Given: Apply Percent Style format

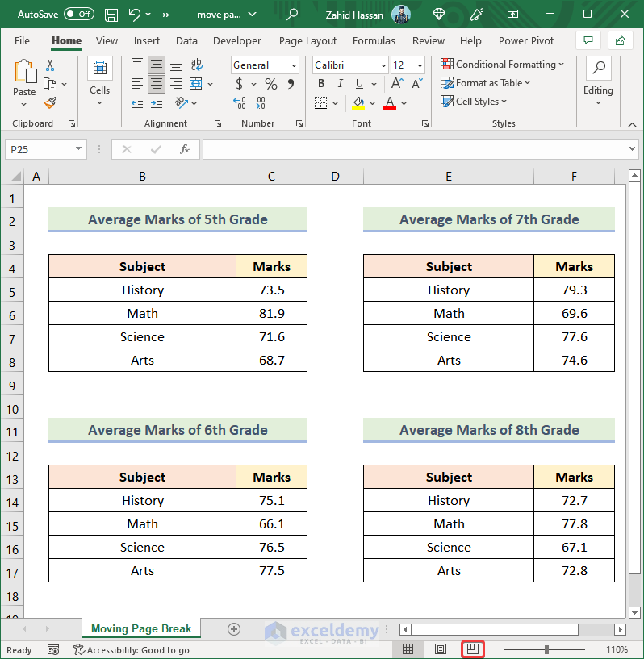Looking at the screenshot, I should pyautogui.click(x=271, y=84).
